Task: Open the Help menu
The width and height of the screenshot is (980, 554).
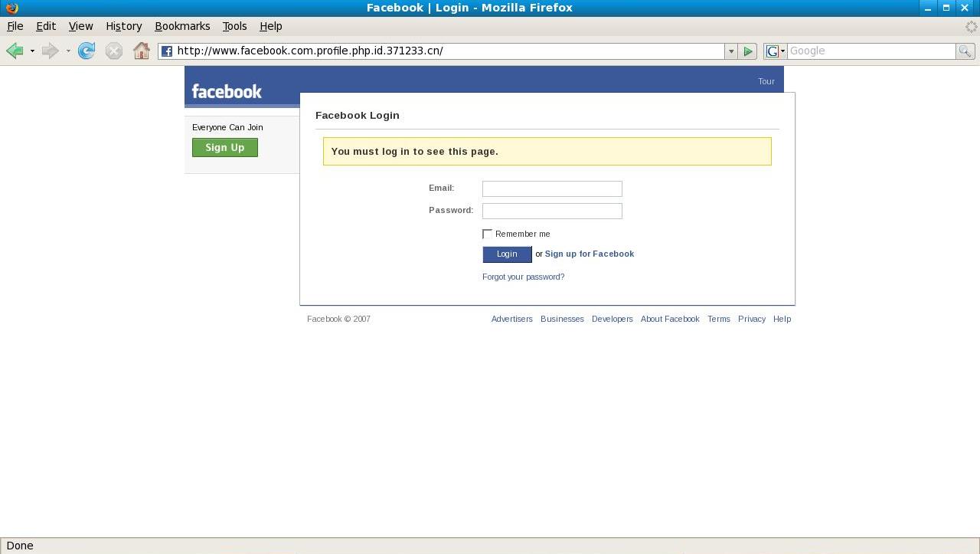Action: 271,26
